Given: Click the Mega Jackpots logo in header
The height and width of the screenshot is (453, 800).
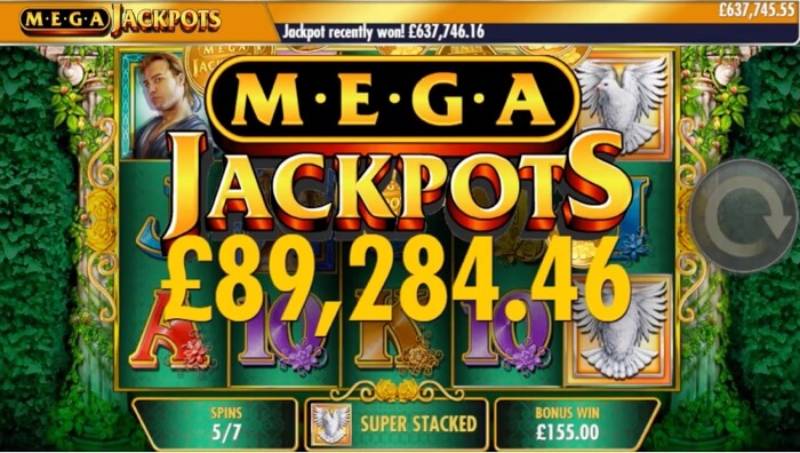Looking at the screenshot, I should pyautogui.click(x=120, y=20).
